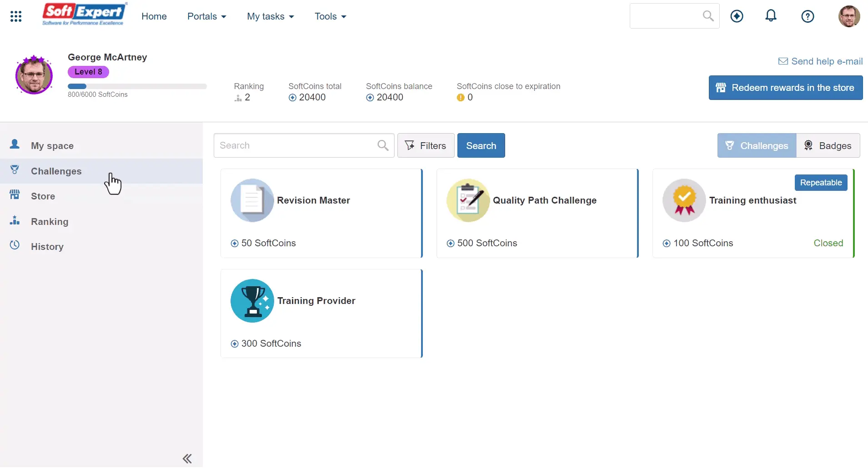Click the Quality Path Challenge clipboard icon
The height and width of the screenshot is (468, 868).
coord(468,200)
